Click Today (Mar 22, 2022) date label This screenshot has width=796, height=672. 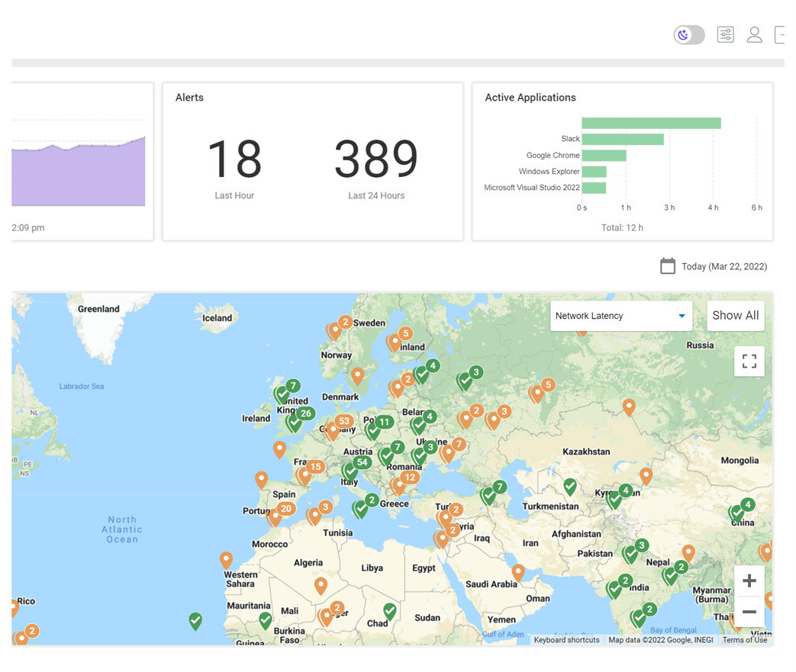click(724, 267)
